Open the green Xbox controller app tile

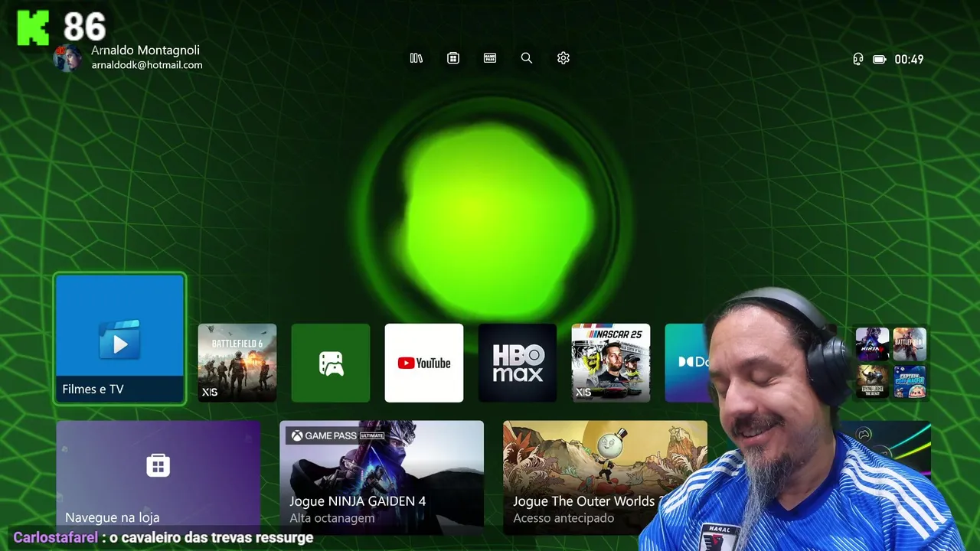pyautogui.click(x=331, y=363)
